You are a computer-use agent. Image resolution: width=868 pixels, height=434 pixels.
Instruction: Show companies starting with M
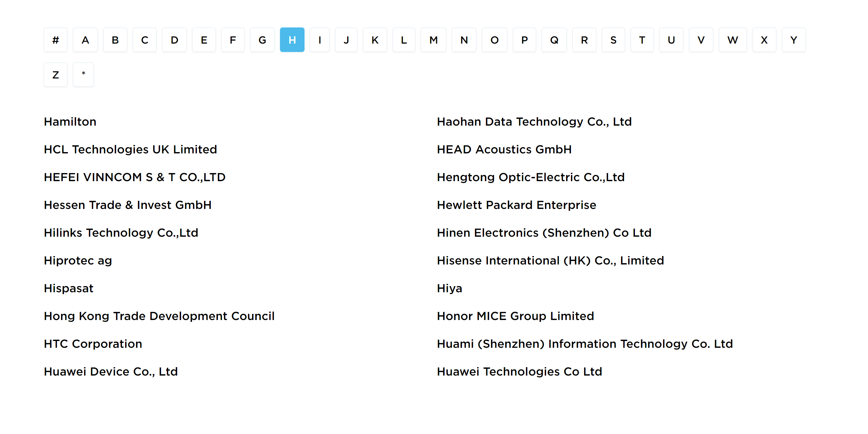point(433,40)
